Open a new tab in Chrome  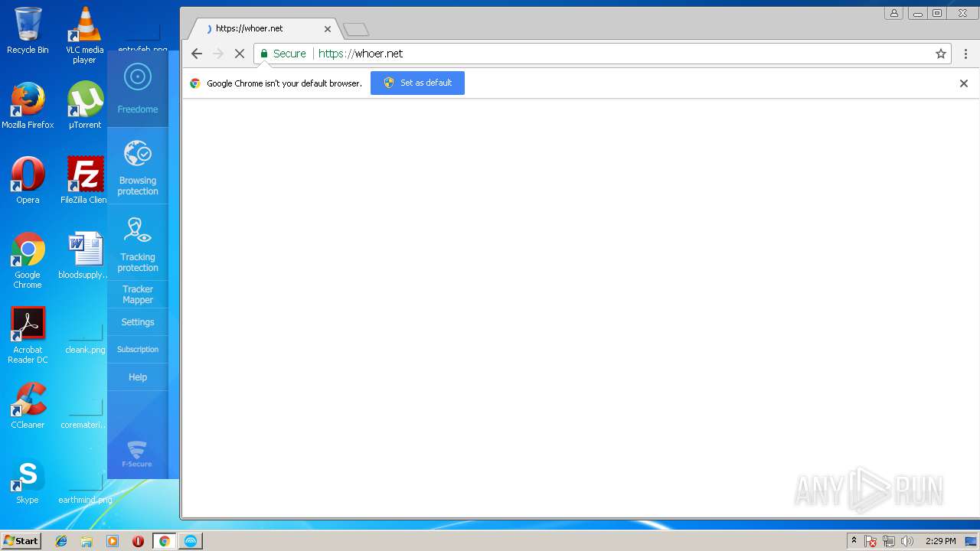pos(356,30)
